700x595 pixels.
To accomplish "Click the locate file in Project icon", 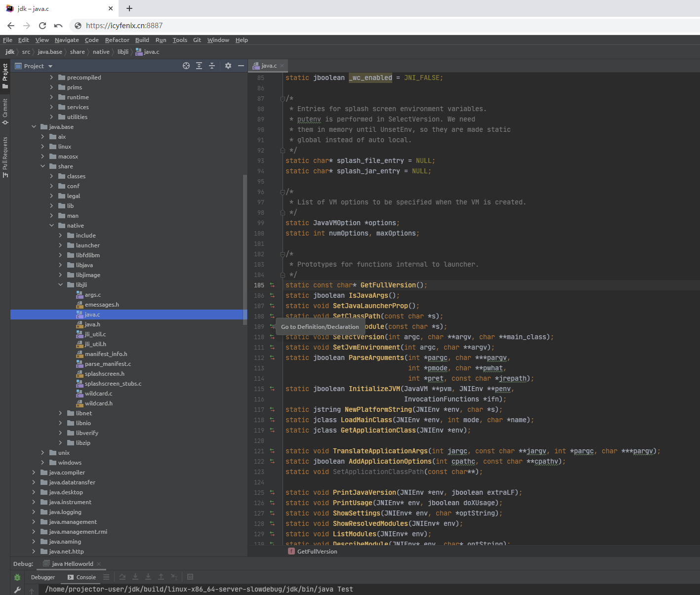I will coord(186,66).
